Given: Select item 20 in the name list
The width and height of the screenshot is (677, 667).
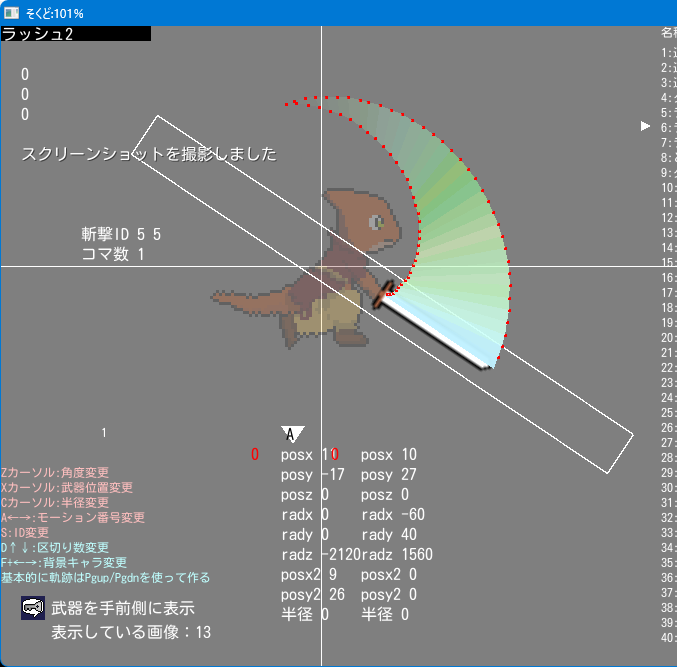Looking at the screenshot, I should tap(668, 338).
